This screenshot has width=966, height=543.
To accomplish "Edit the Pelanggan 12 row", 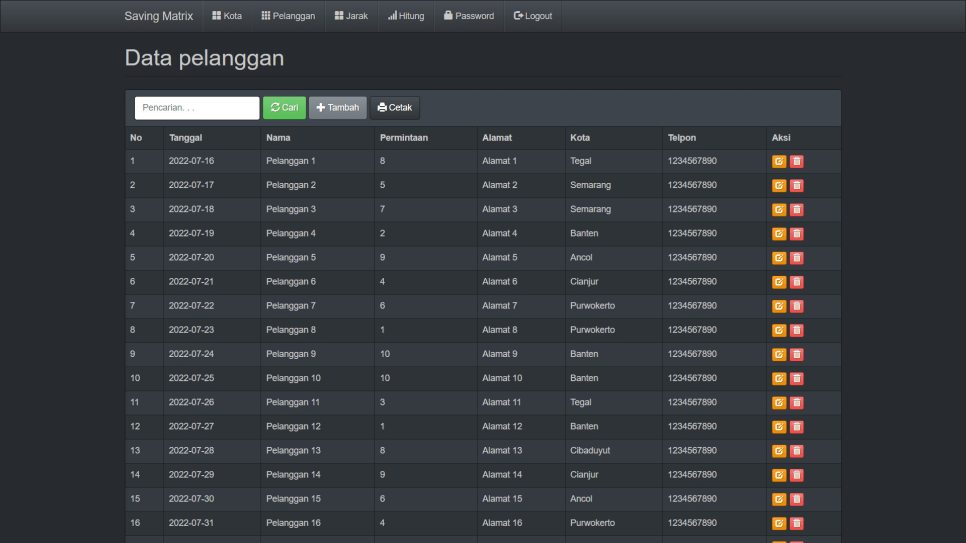I will [779, 427].
